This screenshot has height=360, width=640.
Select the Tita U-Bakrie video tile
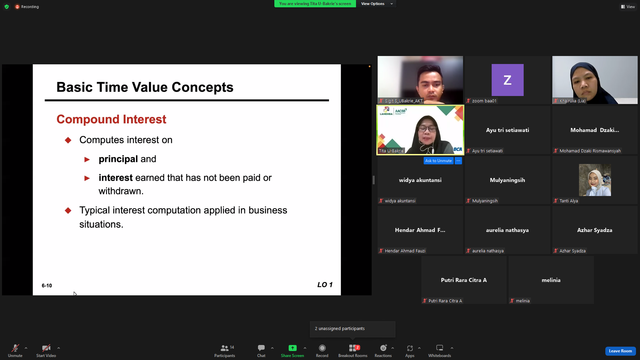pyautogui.click(x=420, y=130)
